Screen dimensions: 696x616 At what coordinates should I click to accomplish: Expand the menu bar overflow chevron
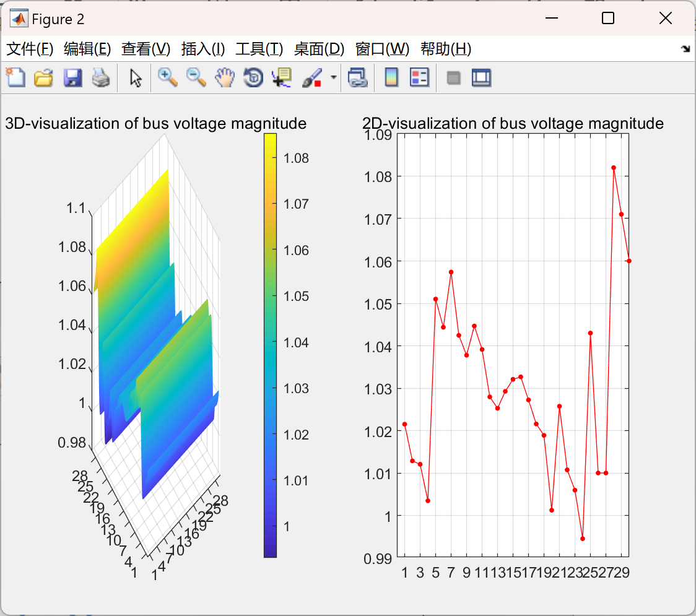click(x=685, y=48)
